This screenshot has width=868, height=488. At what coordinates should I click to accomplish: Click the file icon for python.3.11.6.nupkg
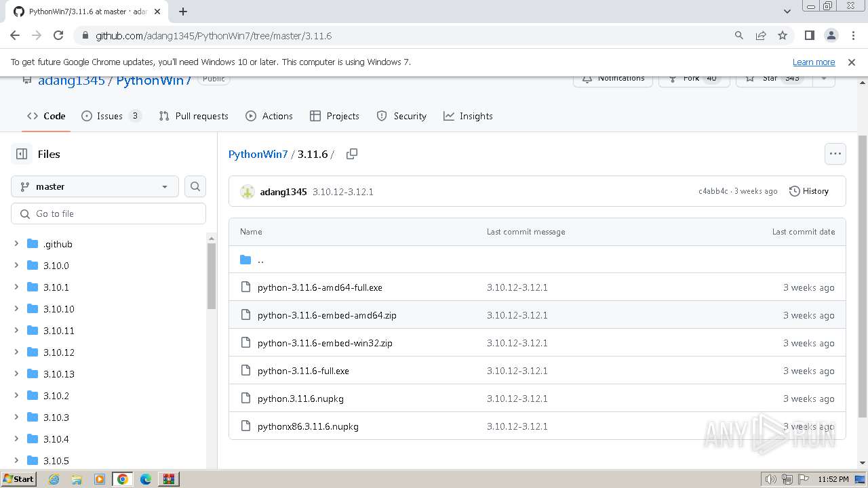(246, 399)
